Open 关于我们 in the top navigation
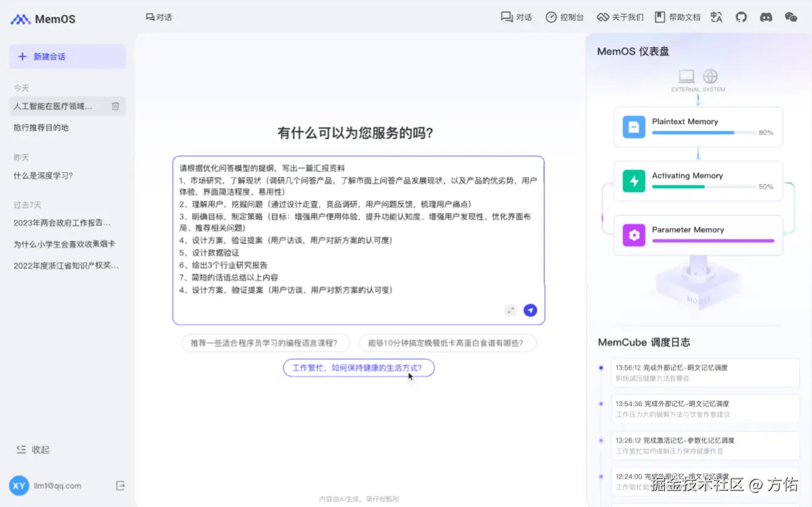 coord(620,17)
